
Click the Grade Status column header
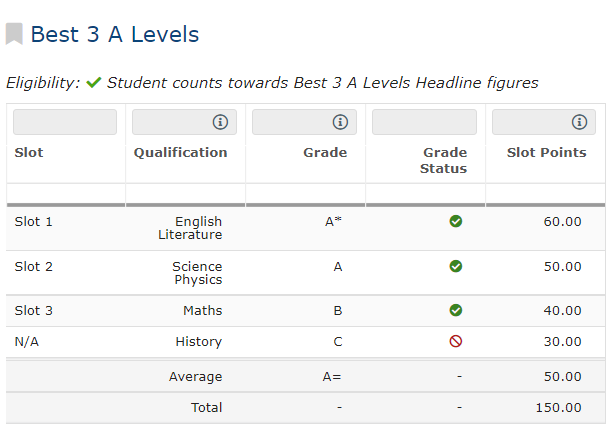[x=444, y=161]
